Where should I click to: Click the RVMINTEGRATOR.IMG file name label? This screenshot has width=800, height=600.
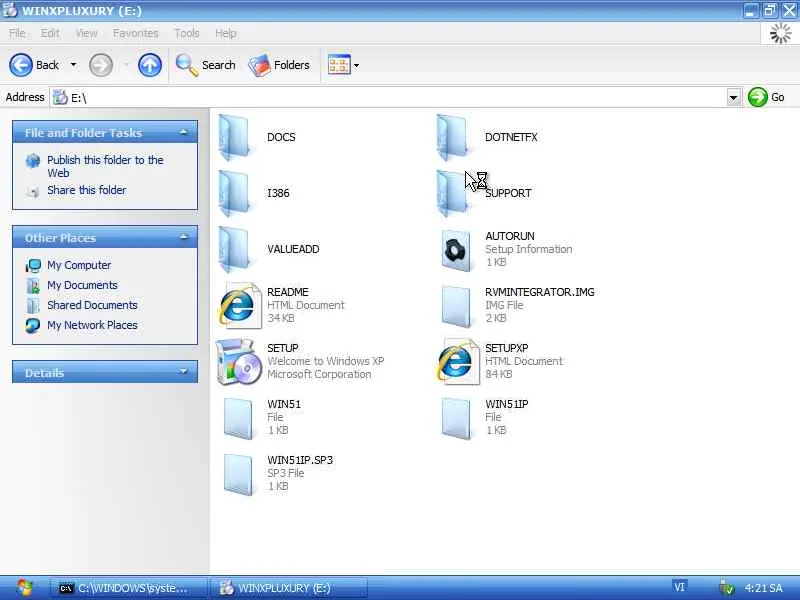[540, 292]
